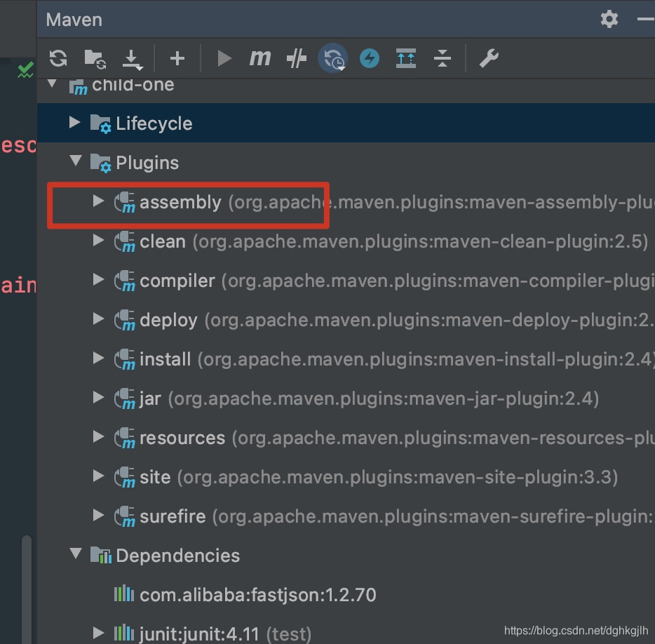Open Maven panel gear options
The width and height of the screenshot is (655, 644).
(609, 19)
